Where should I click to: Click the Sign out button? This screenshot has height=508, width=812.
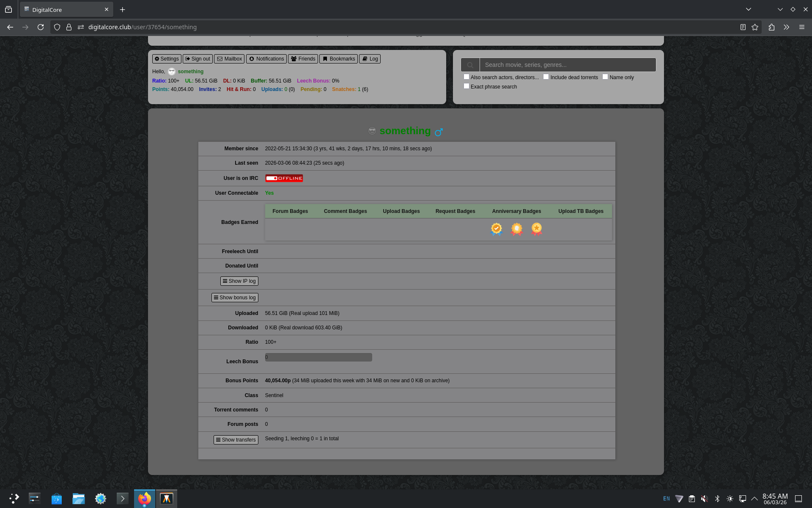(x=198, y=59)
